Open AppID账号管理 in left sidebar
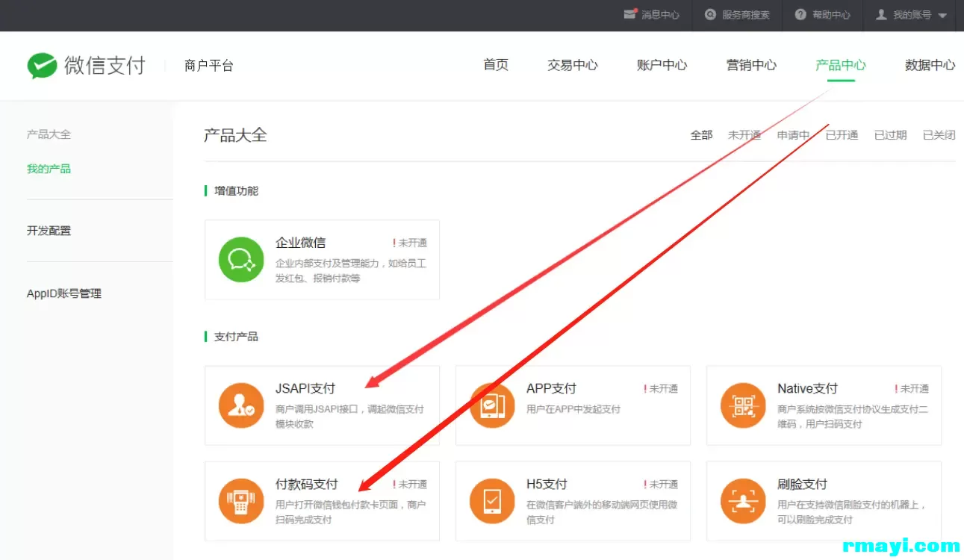The image size is (964, 560). coord(64,293)
